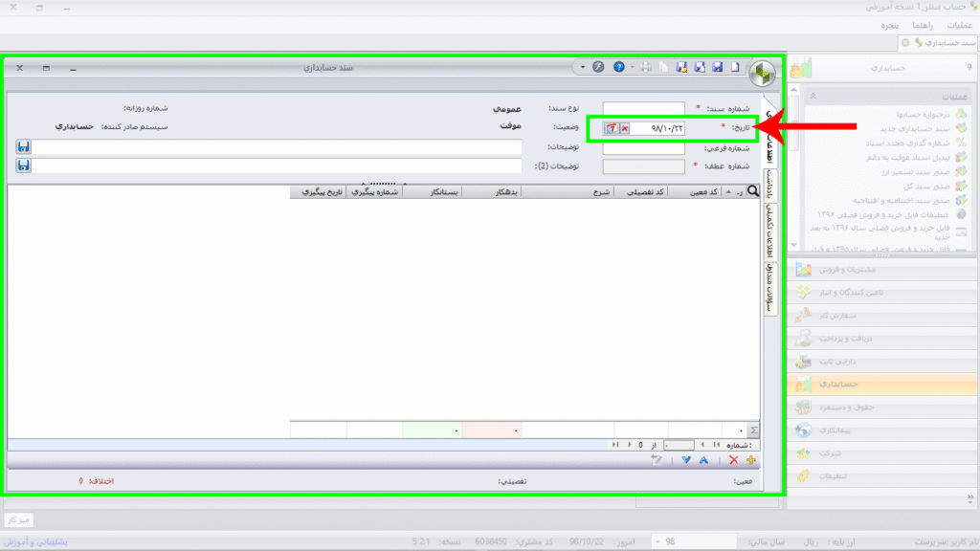Image resolution: width=980 pixels, height=551 pixels.
Task: Go to the first record in navigator
Action: pos(716,445)
